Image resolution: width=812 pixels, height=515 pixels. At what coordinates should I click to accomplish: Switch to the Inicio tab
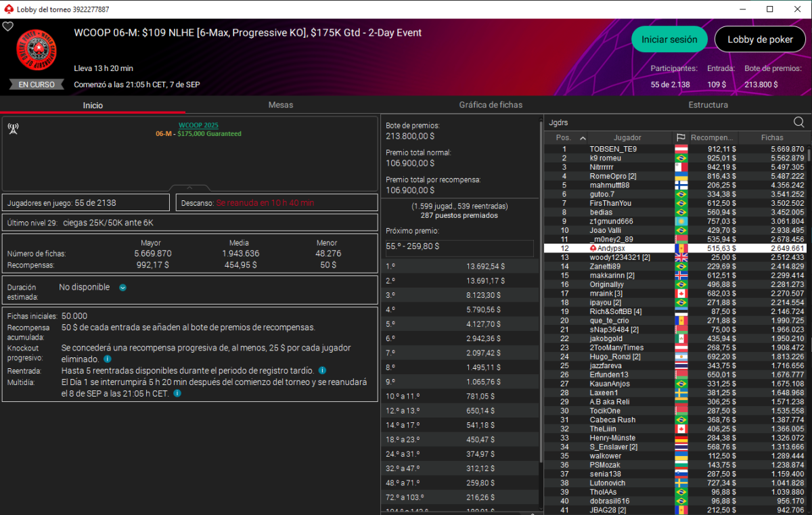(x=93, y=106)
